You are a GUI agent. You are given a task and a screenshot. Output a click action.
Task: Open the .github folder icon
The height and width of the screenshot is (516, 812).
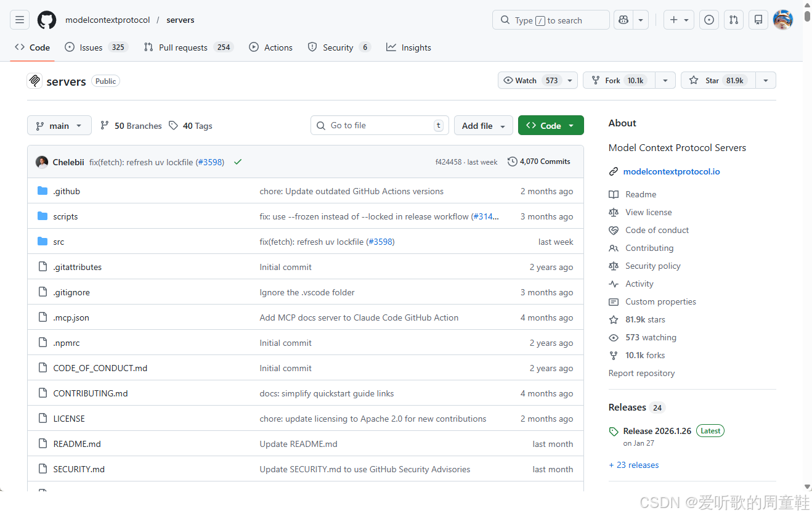(43, 191)
